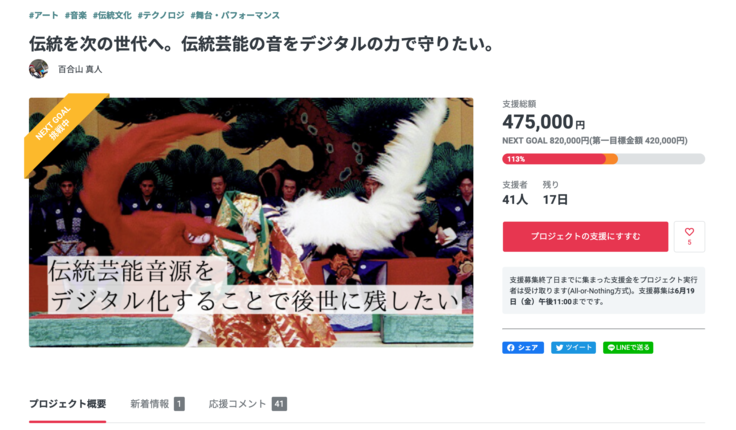
Task: Follow the #音楽 tag link
Action: (76, 15)
